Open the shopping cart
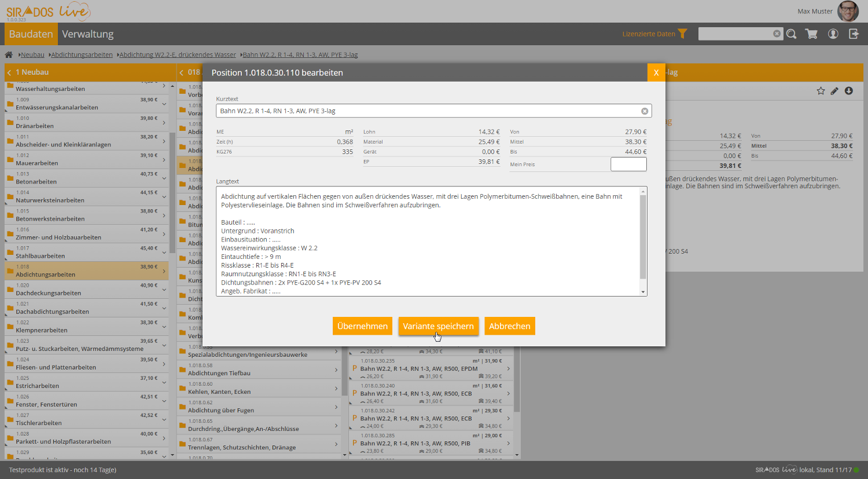Viewport: 868px width, 479px height. (x=811, y=34)
